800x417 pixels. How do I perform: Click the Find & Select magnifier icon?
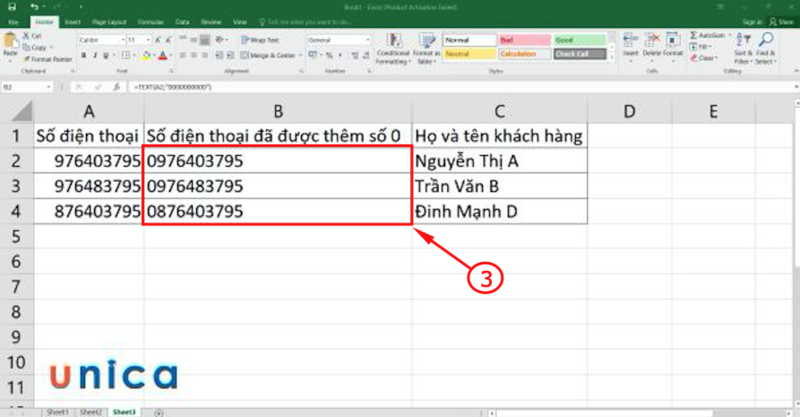click(767, 48)
